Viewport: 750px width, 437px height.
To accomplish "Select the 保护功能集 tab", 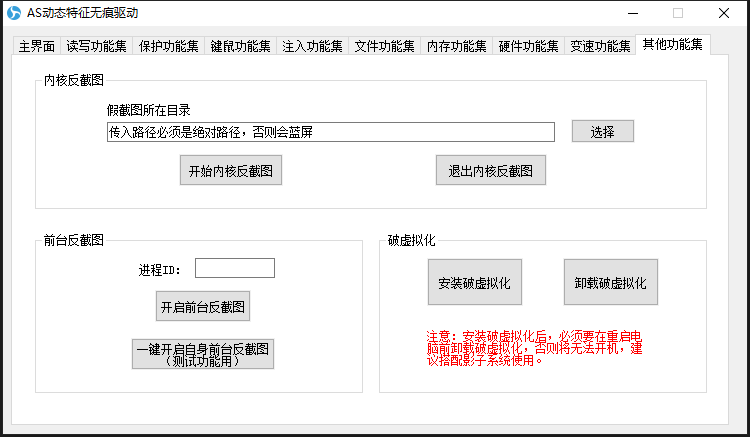I will [x=168, y=47].
